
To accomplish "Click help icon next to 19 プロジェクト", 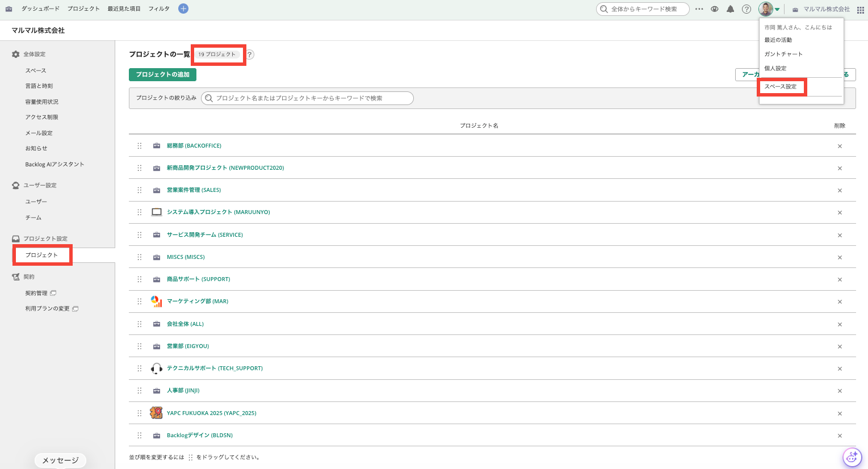I will 250,55.
